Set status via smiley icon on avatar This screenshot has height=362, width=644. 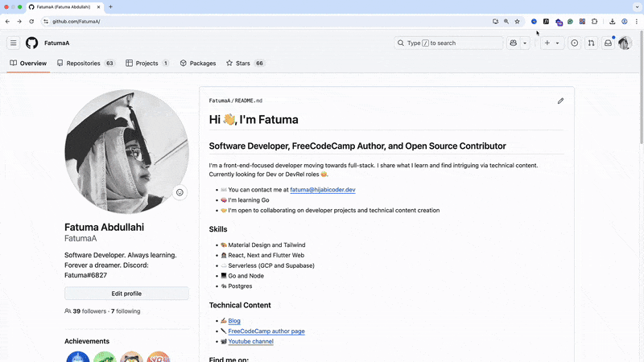pyautogui.click(x=180, y=192)
